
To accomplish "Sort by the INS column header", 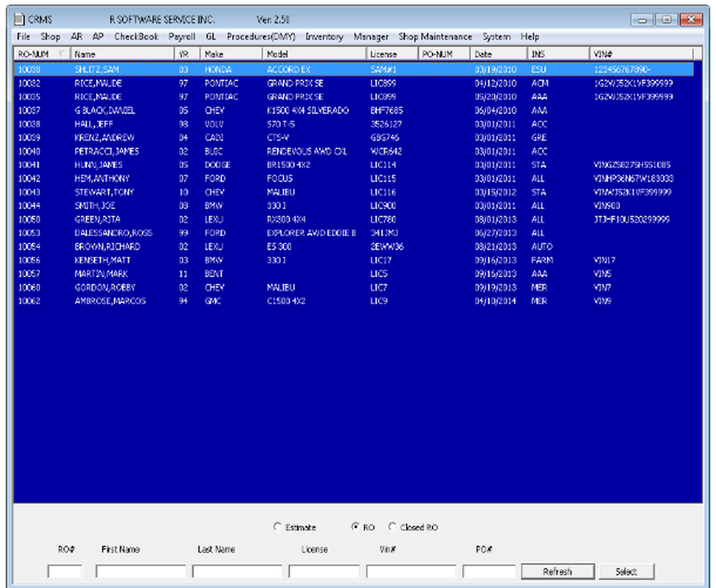I will (559, 54).
